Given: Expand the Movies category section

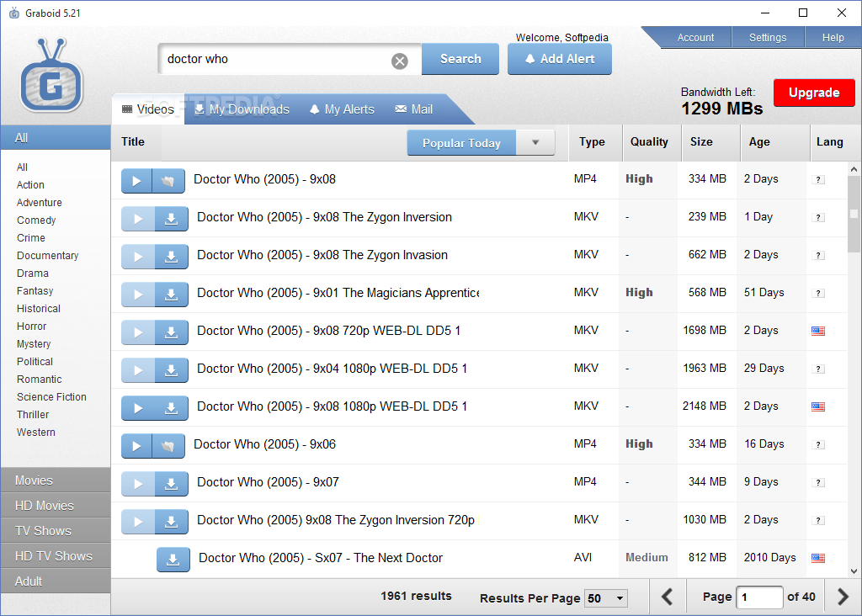Looking at the screenshot, I should point(56,481).
